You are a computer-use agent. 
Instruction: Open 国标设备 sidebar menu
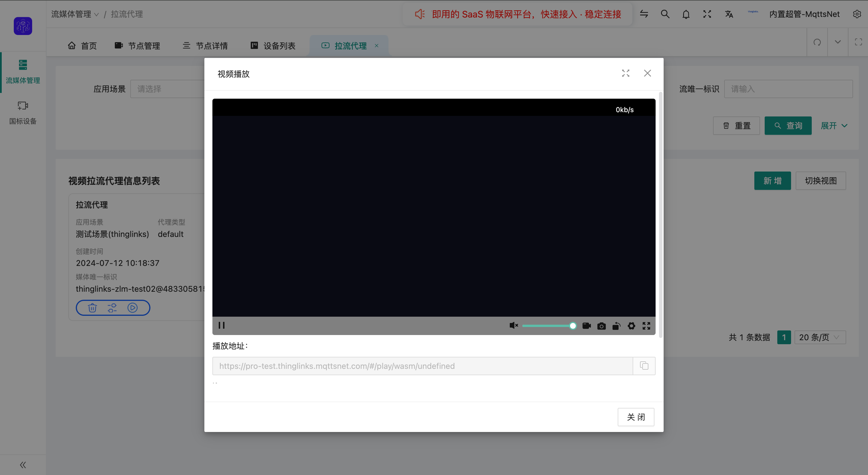pos(23,113)
